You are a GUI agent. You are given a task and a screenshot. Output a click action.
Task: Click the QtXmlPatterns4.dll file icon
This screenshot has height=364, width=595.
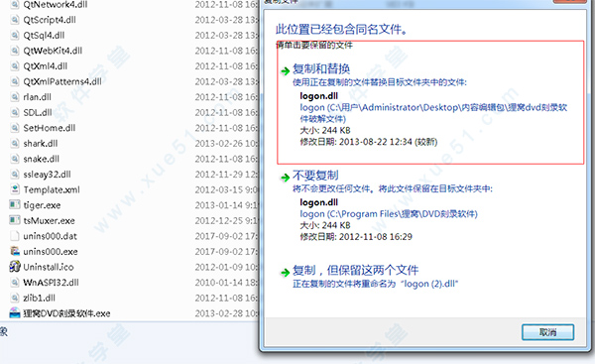(15, 81)
